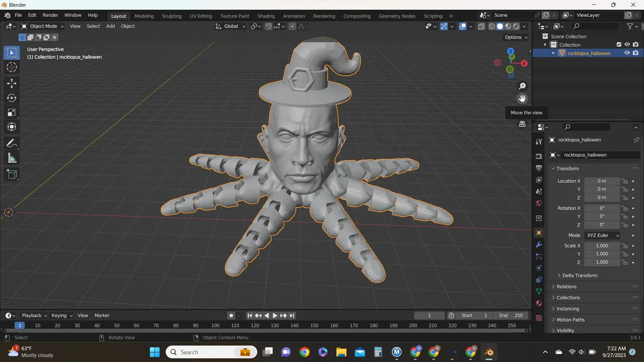Select the Cursor tool in toolbar
The width and height of the screenshot is (644, 362).
pos(12,67)
